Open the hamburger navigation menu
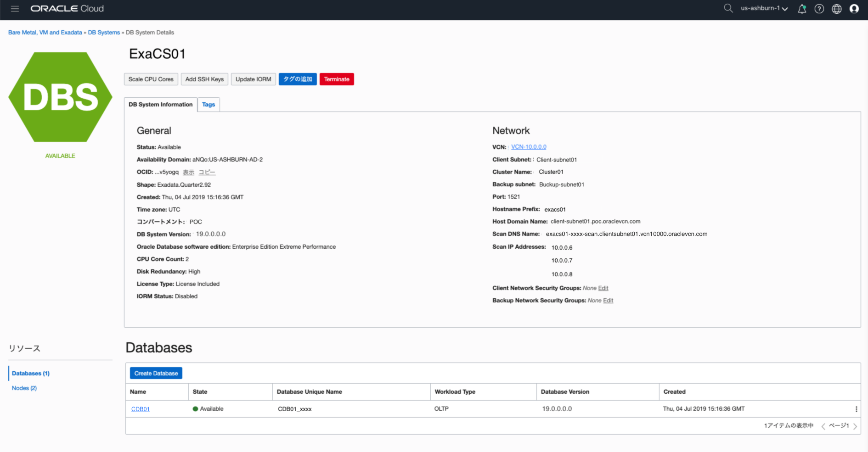Viewport: 868px width, 452px height. coord(15,9)
